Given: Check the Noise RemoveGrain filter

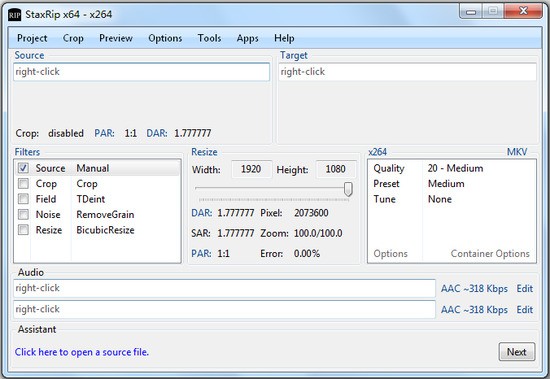Looking at the screenshot, I should (23, 214).
